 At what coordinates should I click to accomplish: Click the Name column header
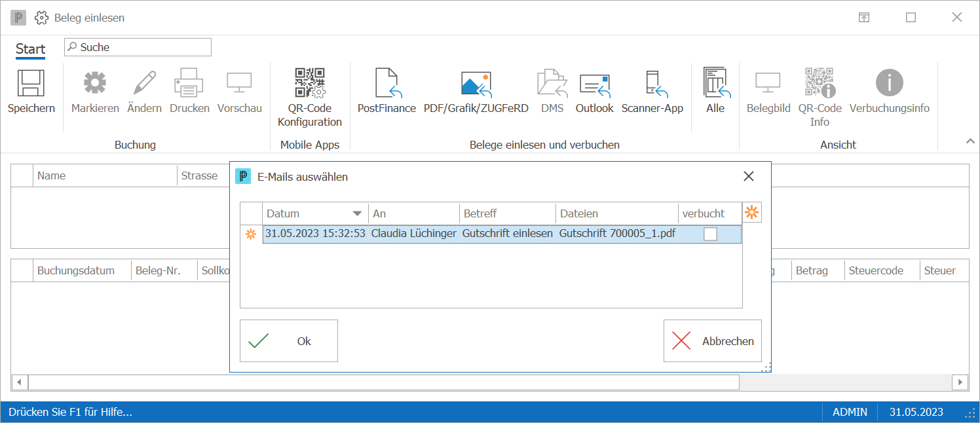105,175
